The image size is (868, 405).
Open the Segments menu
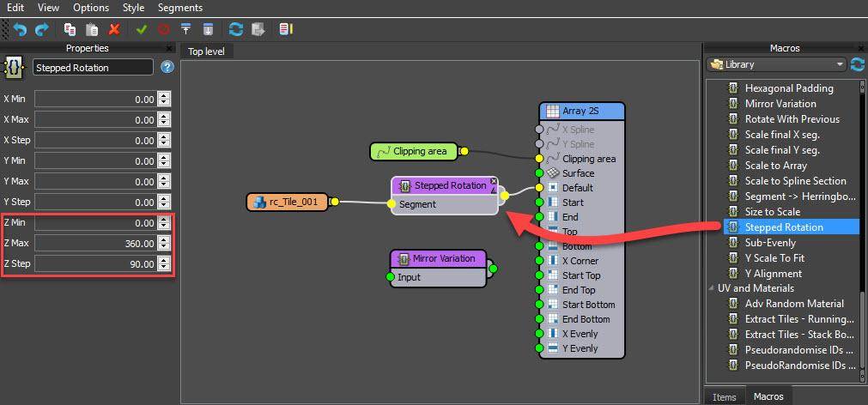click(x=180, y=8)
